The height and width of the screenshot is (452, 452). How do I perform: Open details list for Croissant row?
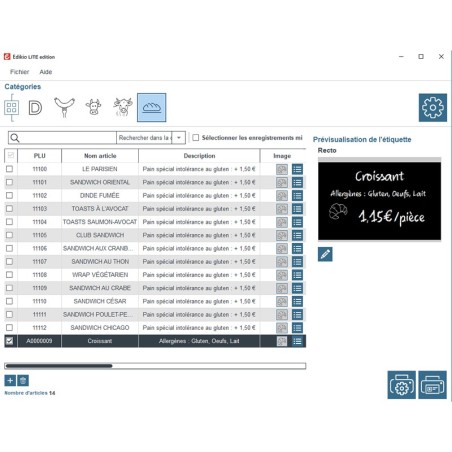click(297, 341)
